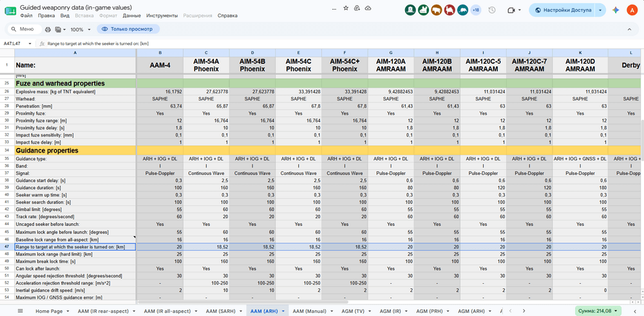Open the orange anonymous viewer avatar

pos(437,10)
